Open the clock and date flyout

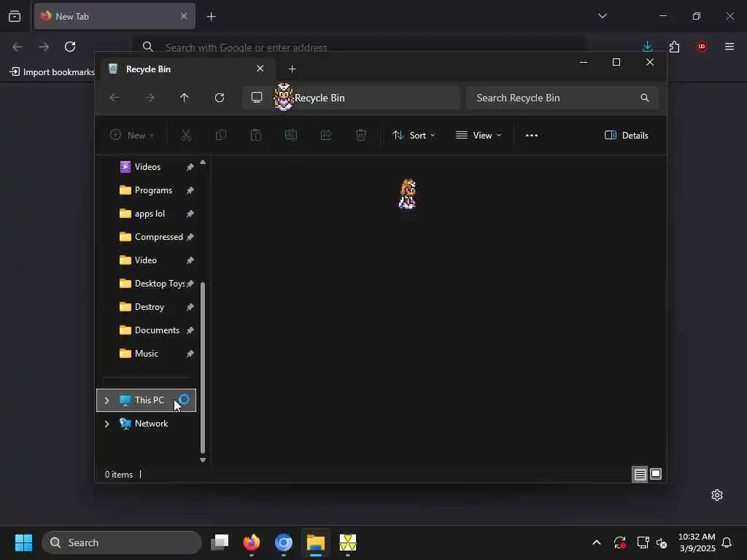[x=697, y=542]
